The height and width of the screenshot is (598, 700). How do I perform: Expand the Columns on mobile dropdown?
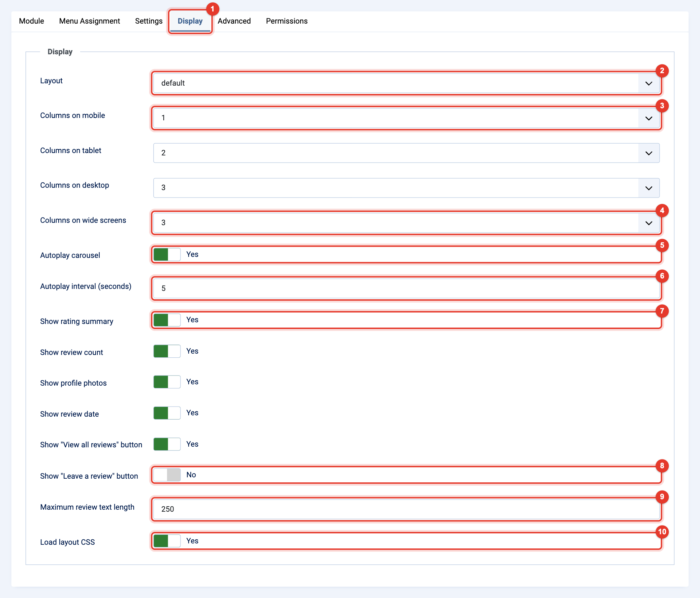point(406,118)
